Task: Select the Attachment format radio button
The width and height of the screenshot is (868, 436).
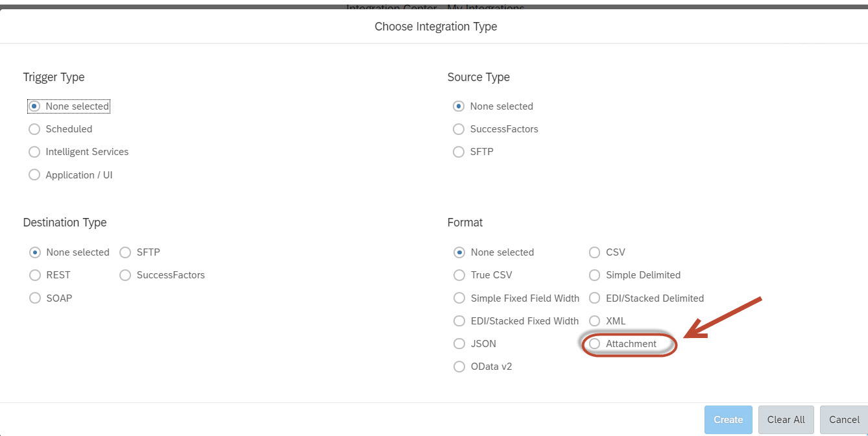Action: click(x=594, y=344)
